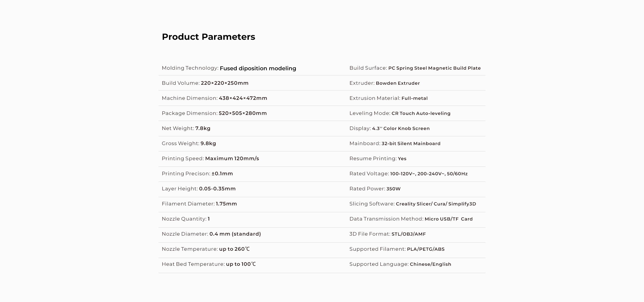Click the 32-bit Silent Mainboard text

click(411, 144)
